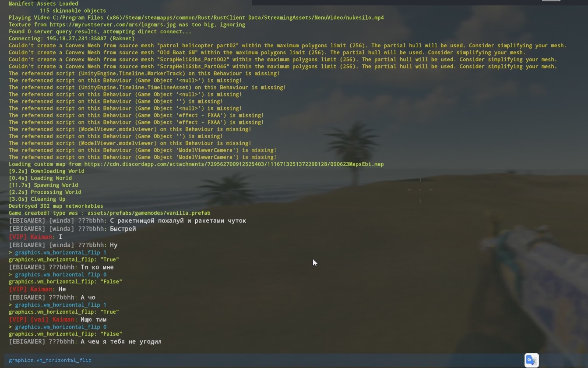Select the '[11.7s] Spawning World' line
The width and height of the screenshot is (588, 368).
pyautogui.click(x=43, y=185)
